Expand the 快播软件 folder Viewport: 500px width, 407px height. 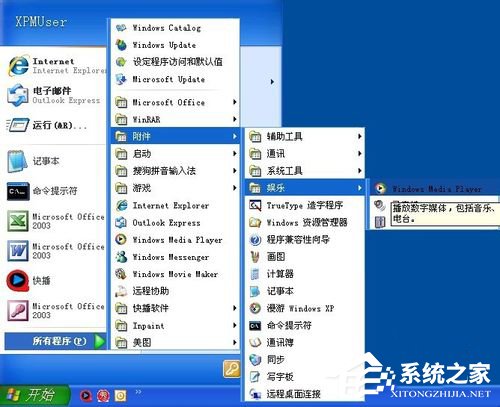pyautogui.click(x=175, y=308)
